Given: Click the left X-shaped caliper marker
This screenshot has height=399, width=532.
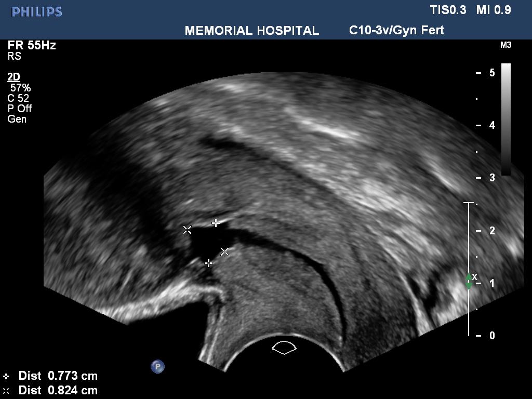Looking at the screenshot, I should (187, 230).
